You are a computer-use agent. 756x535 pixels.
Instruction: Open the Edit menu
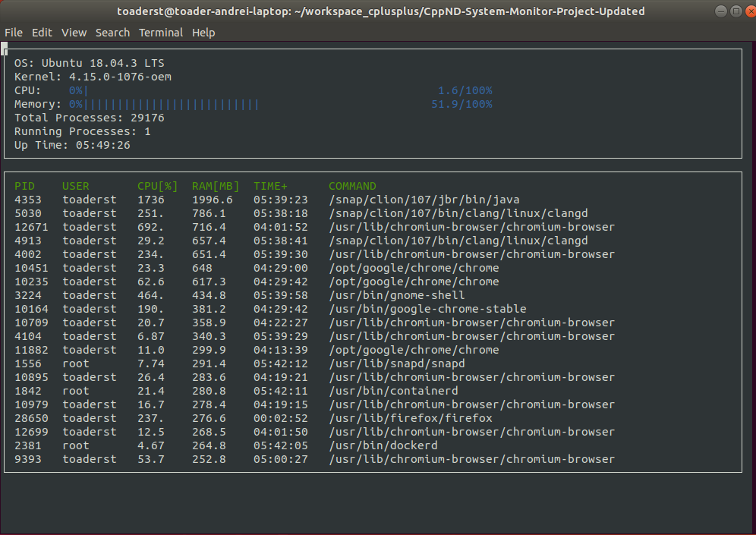(x=42, y=33)
